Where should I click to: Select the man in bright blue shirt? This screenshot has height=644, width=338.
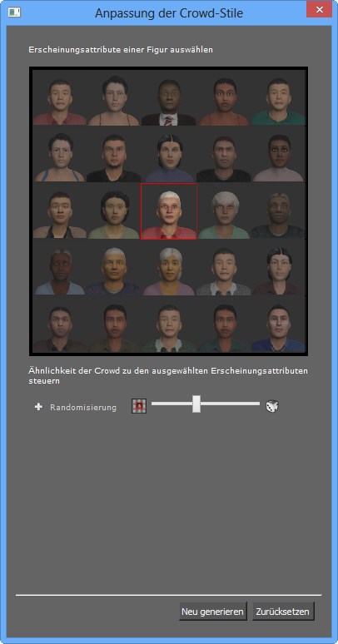278,324
